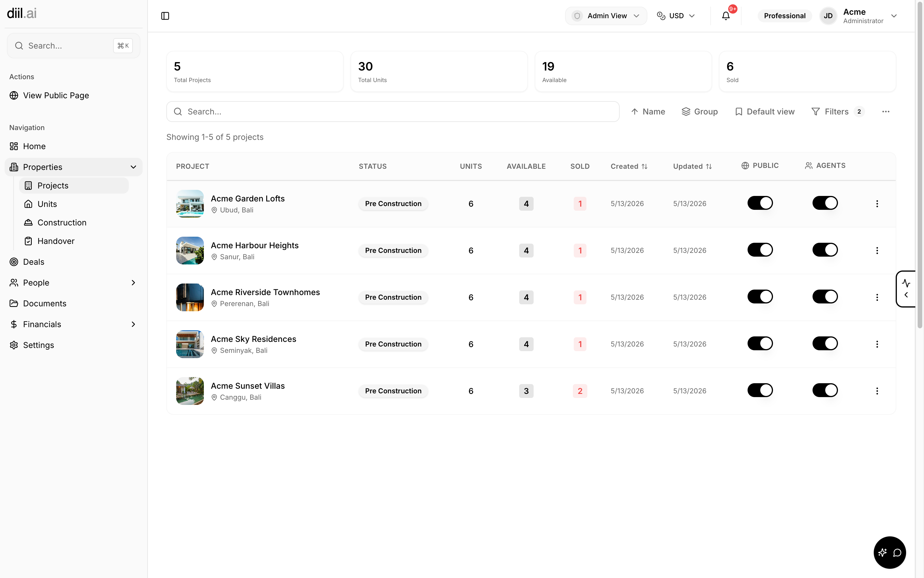Screen dimensions: 924x578
Task: Toggle Agents switch for Acme Sunset Villas
Action: tap(825, 390)
